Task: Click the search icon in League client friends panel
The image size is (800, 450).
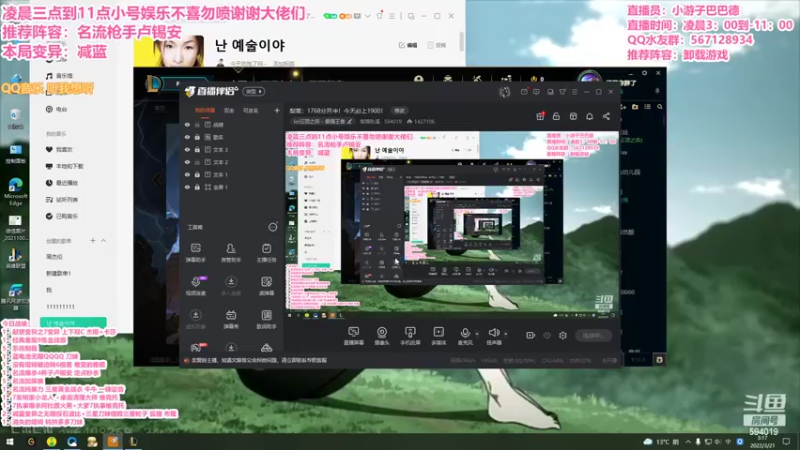Action: [x=660, y=107]
